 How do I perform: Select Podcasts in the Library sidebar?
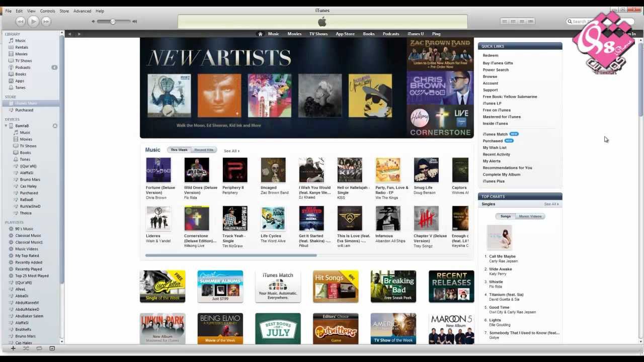tap(23, 67)
